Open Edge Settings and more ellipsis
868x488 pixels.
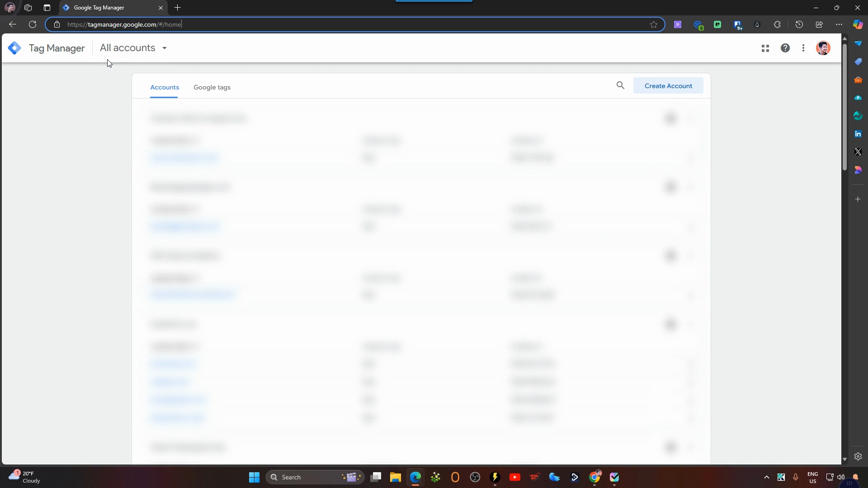[839, 24]
